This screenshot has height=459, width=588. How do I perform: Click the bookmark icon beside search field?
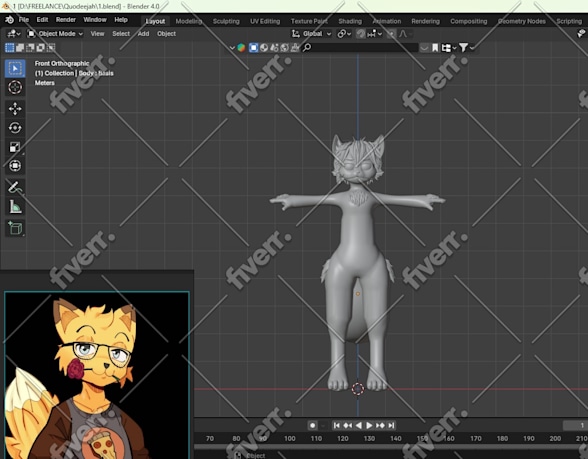click(x=435, y=48)
